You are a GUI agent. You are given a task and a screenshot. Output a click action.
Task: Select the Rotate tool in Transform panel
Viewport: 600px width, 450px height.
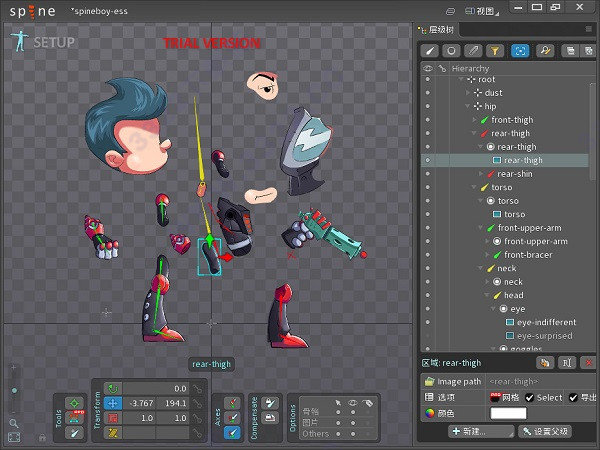click(x=113, y=388)
